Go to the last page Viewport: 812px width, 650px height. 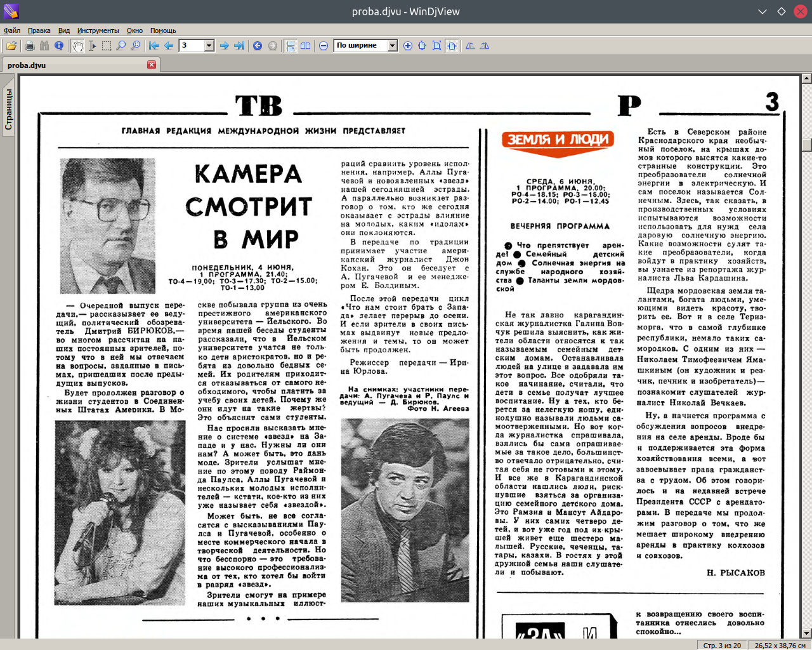coord(239,46)
